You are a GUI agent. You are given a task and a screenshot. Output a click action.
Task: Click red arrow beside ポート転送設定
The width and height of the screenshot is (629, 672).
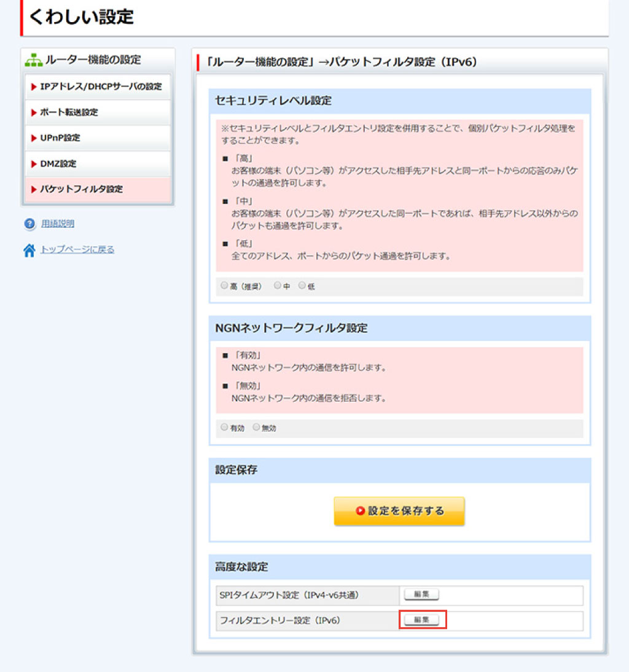pyautogui.click(x=33, y=112)
